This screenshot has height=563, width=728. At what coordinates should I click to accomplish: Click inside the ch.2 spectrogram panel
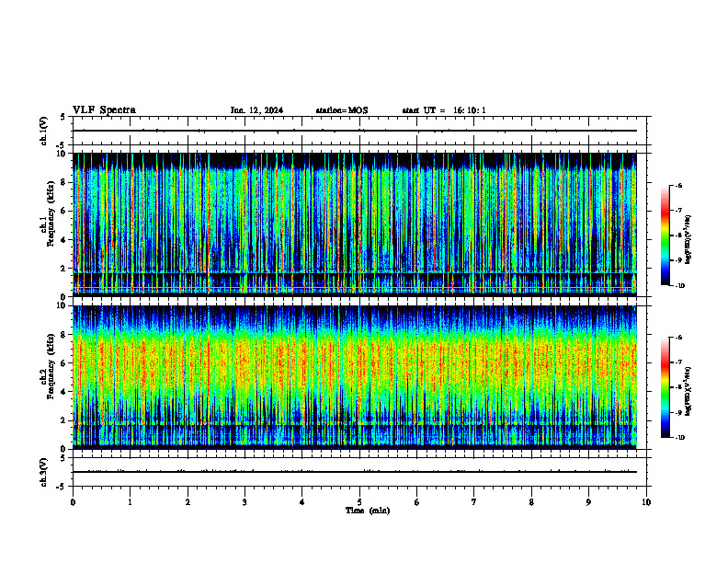pyautogui.click(x=355, y=377)
